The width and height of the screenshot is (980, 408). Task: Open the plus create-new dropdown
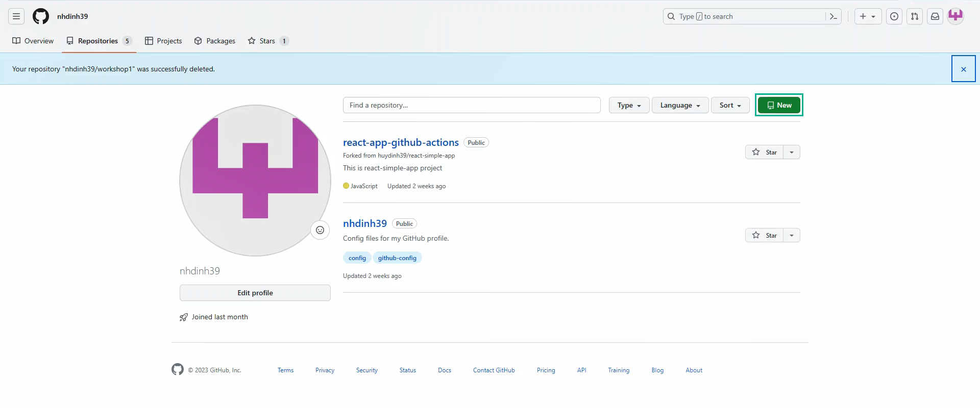click(x=868, y=16)
